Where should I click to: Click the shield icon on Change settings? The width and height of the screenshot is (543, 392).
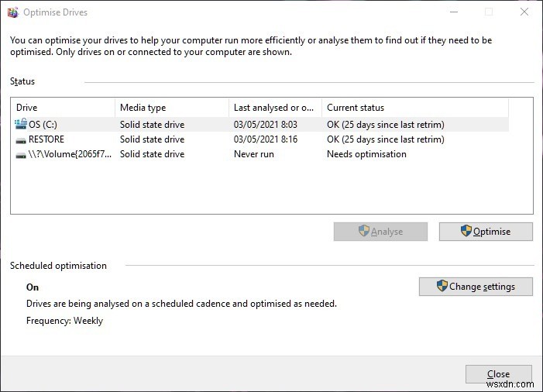pyautogui.click(x=442, y=286)
